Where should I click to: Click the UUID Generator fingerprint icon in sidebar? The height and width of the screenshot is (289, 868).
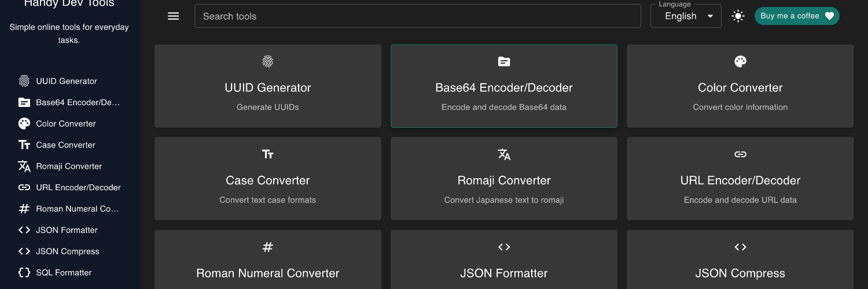24,81
